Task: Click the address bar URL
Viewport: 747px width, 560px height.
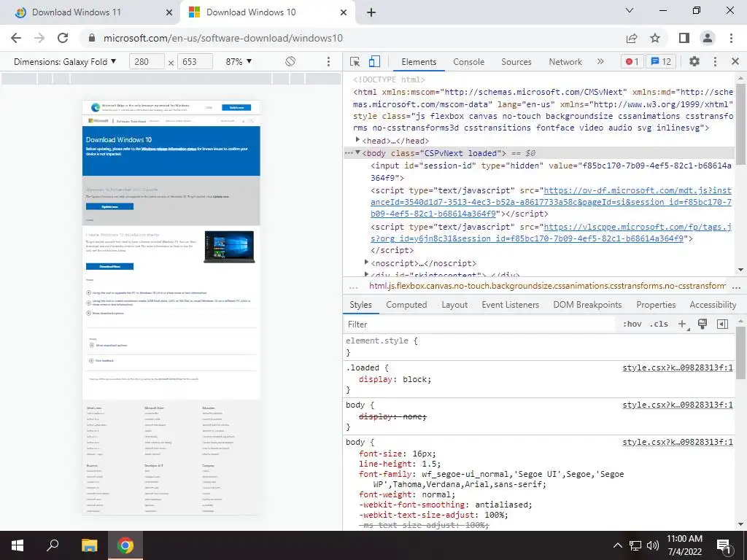Action: (x=223, y=38)
